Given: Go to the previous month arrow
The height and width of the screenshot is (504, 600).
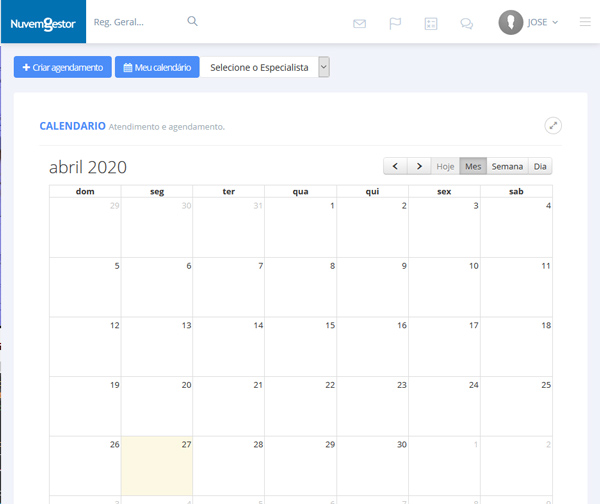Looking at the screenshot, I should (395, 166).
